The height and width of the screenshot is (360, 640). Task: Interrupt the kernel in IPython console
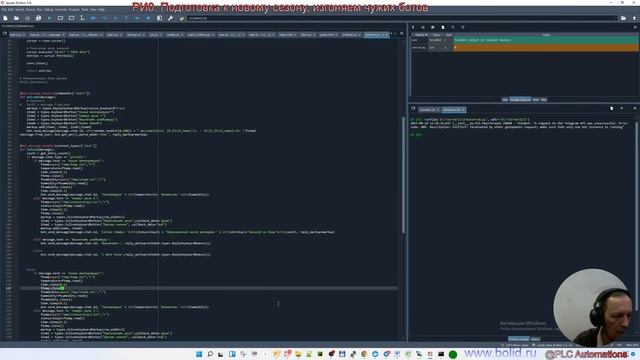[x=622, y=109]
